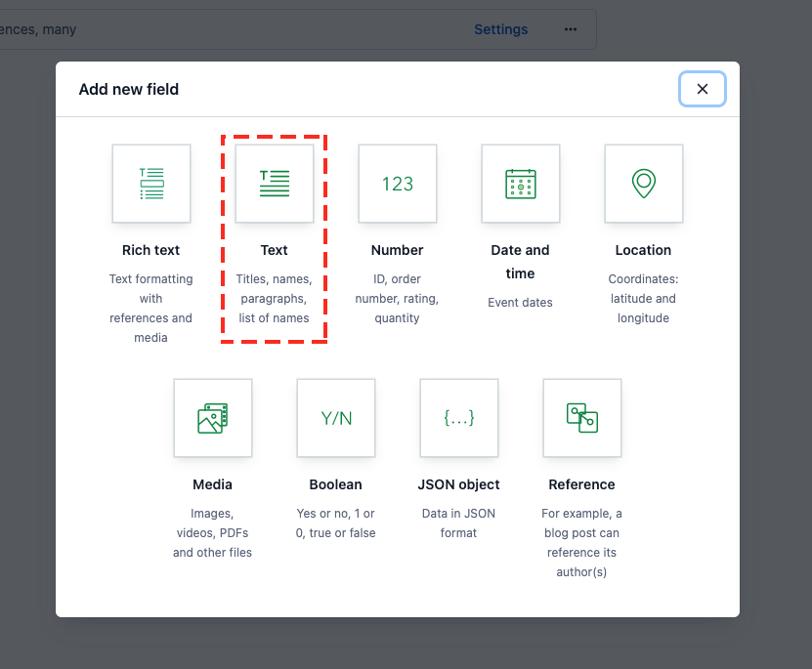Choose the Location pin icon
This screenshot has width=812, height=669.
644,184
